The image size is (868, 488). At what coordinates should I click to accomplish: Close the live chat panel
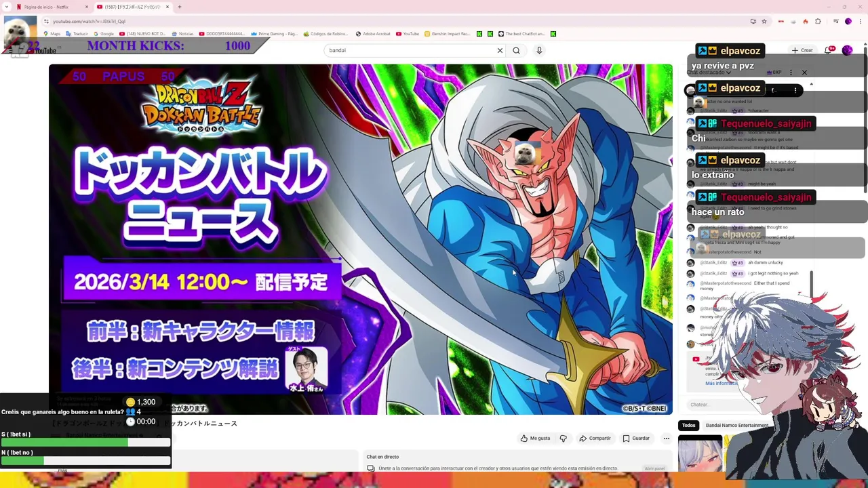[x=804, y=73]
